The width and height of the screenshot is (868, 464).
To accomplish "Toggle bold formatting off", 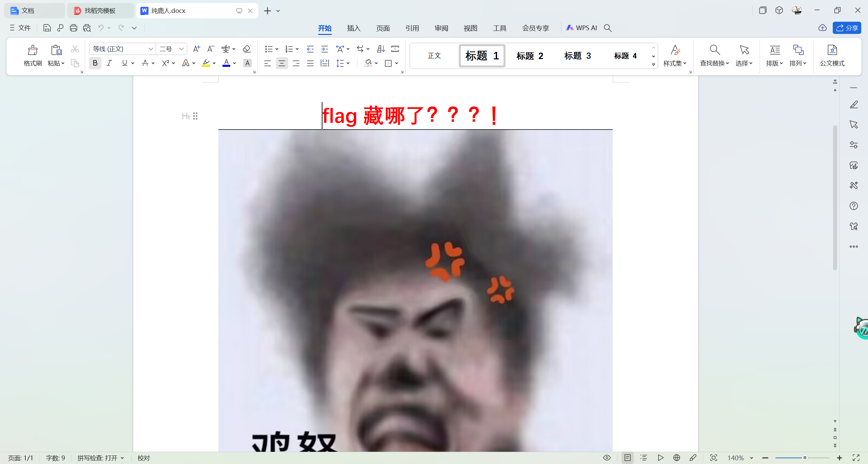I will coord(95,63).
